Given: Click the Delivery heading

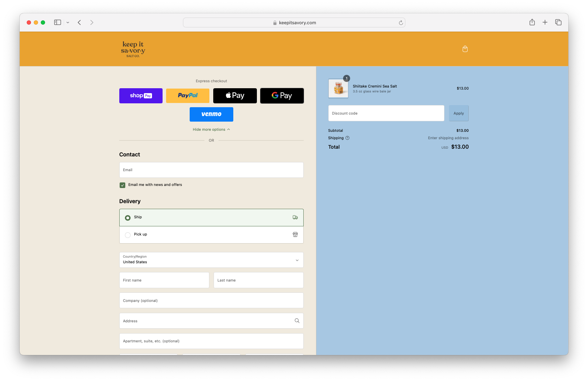Looking at the screenshot, I should [130, 201].
